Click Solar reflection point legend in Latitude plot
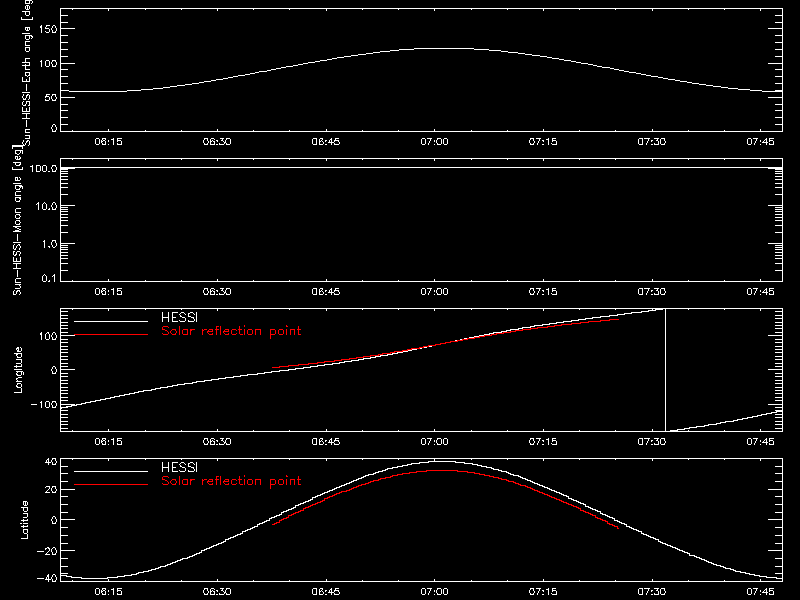This screenshot has height=600, width=800. click(231, 481)
